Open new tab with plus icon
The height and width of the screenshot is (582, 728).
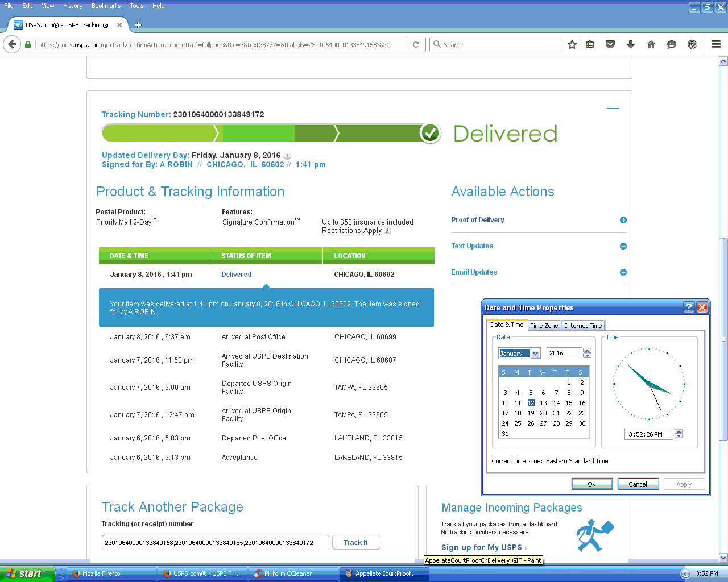tap(138, 25)
